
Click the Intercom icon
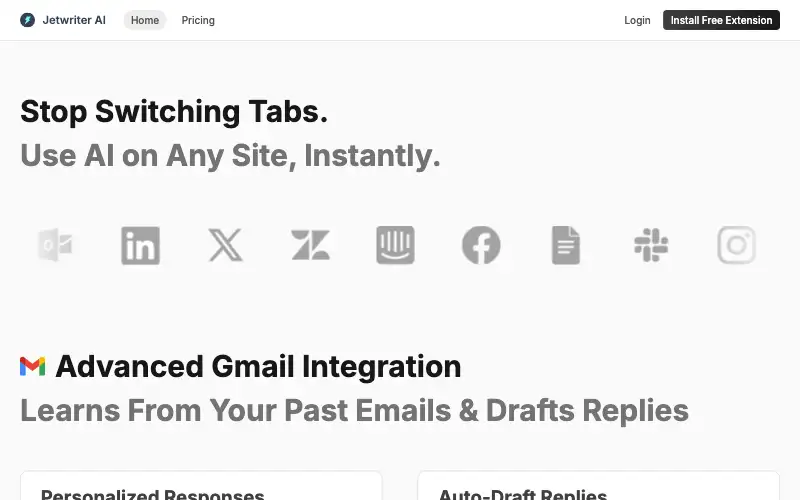pyautogui.click(x=395, y=245)
